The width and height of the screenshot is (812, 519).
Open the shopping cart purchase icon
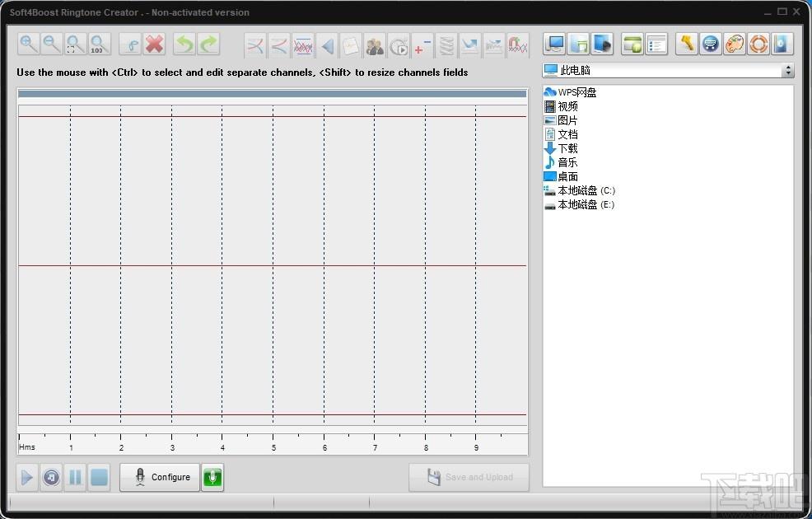711,44
